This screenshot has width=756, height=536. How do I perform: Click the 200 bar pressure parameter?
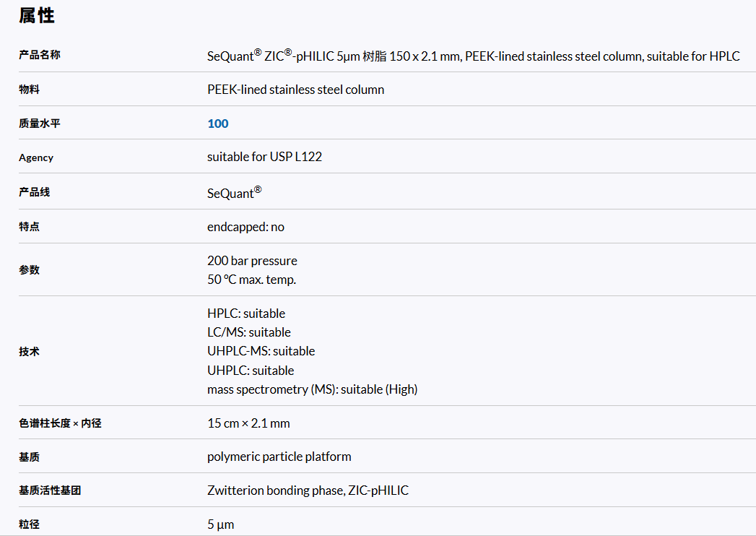tap(252, 261)
